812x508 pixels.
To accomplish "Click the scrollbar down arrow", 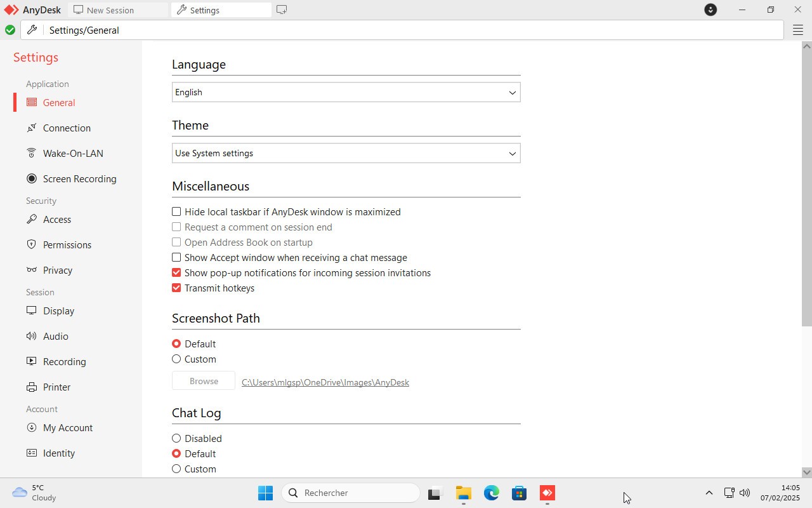I will [807, 472].
